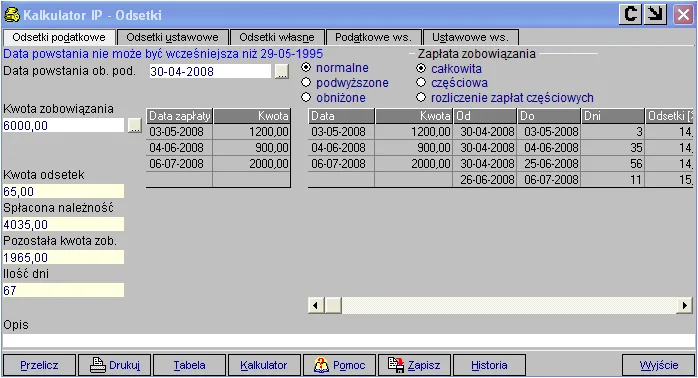Click the diagonal arrow title bar icon

click(x=655, y=14)
